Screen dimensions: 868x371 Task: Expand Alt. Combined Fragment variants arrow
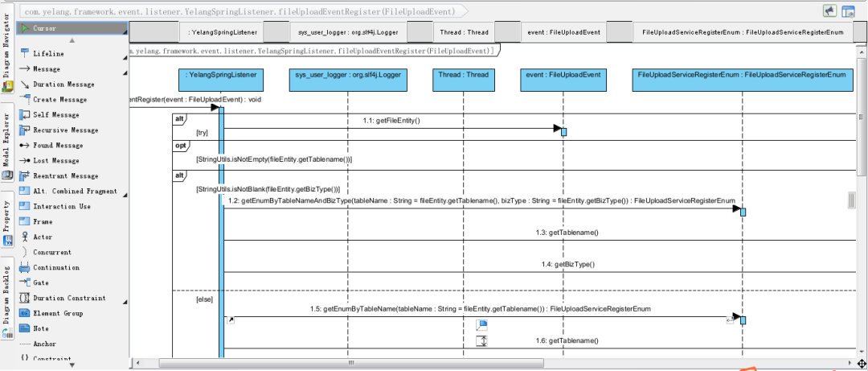point(125,195)
